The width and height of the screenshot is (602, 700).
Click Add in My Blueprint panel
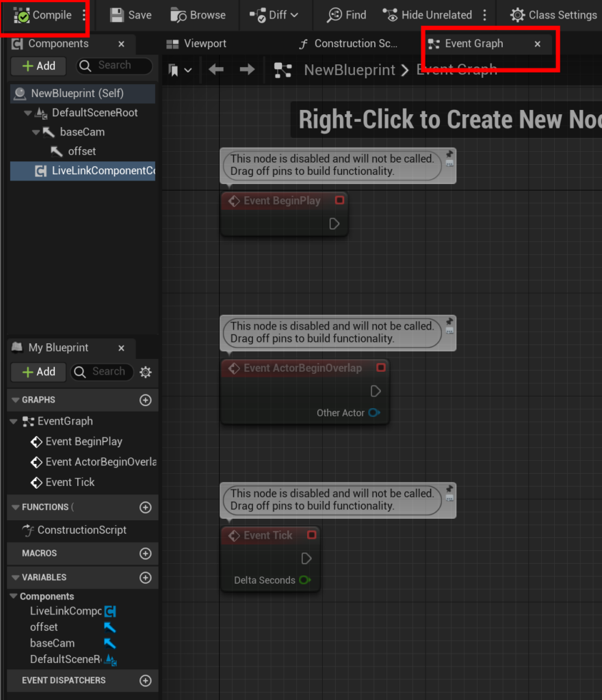38,372
